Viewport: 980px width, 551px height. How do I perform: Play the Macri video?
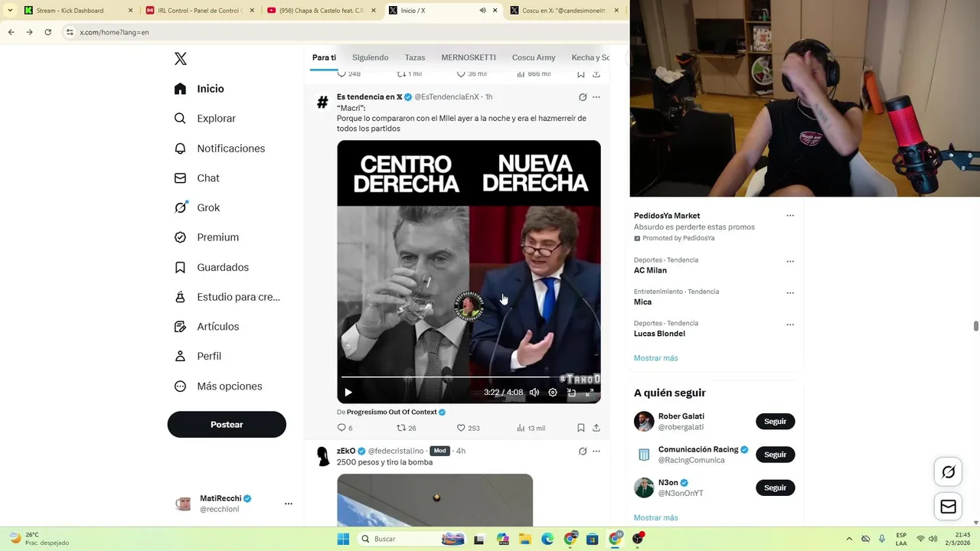[348, 393]
